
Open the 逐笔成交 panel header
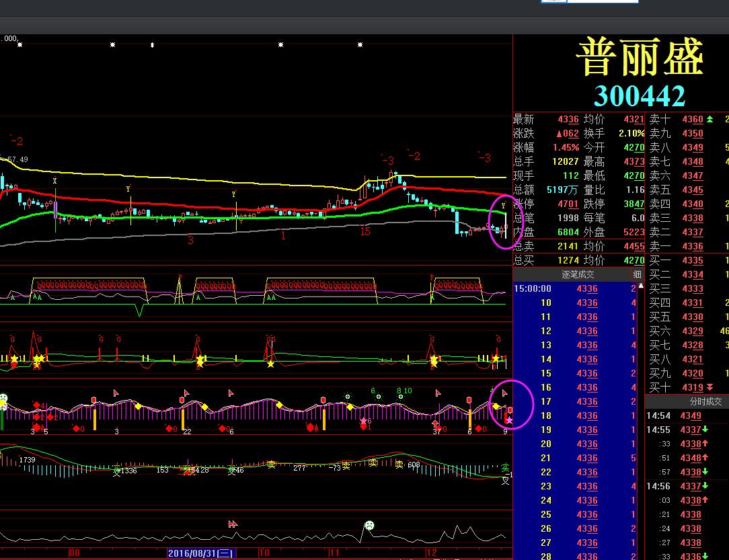coord(578,275)
